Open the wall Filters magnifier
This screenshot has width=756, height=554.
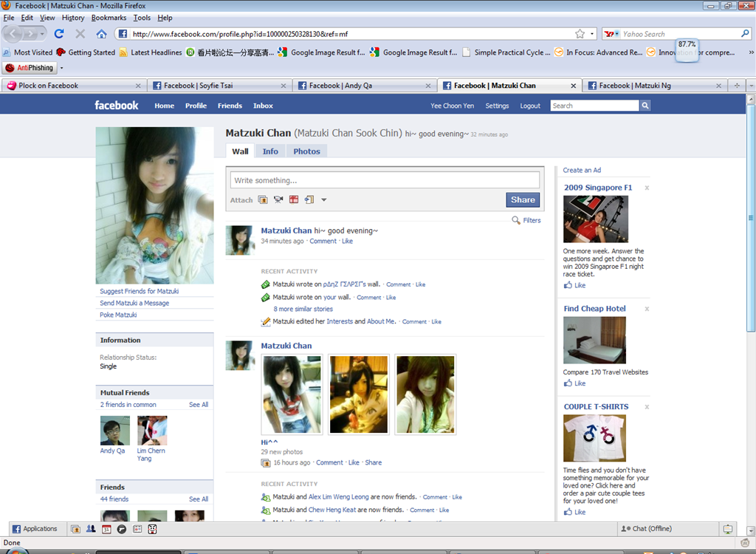(516, 220)
